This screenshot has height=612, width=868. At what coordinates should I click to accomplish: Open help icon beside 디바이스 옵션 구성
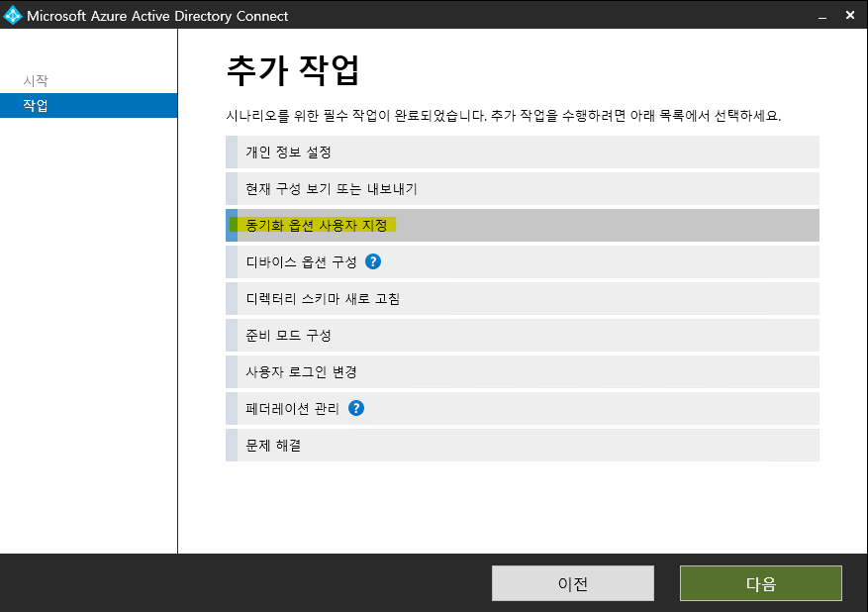[x=373, y=261]
